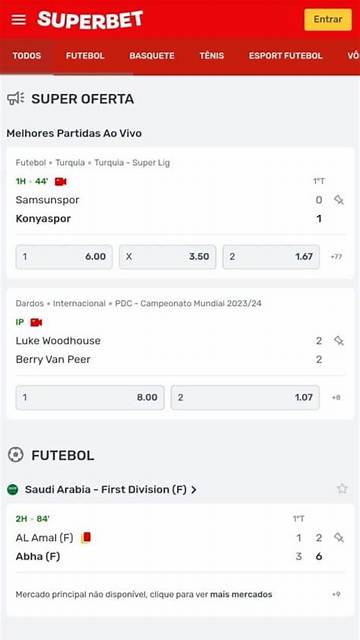Pin the Luke Woodhouse darts match

pyautogui.click(x=339, y=340)
